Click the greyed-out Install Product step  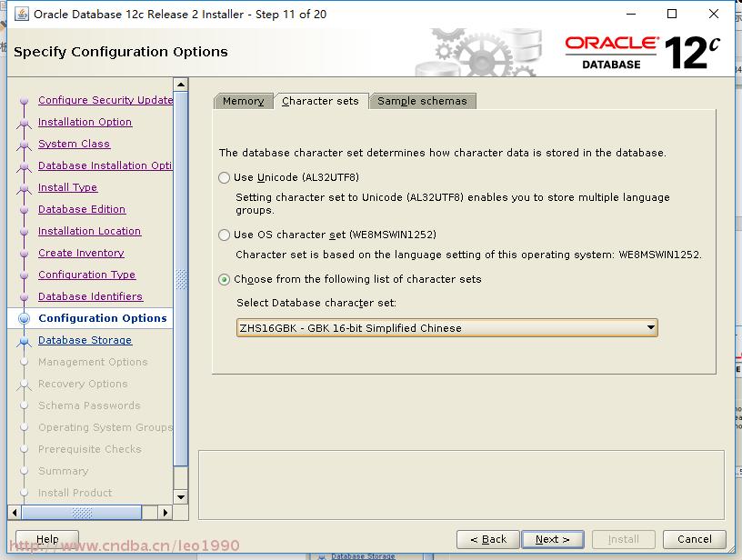coord(75,493)
